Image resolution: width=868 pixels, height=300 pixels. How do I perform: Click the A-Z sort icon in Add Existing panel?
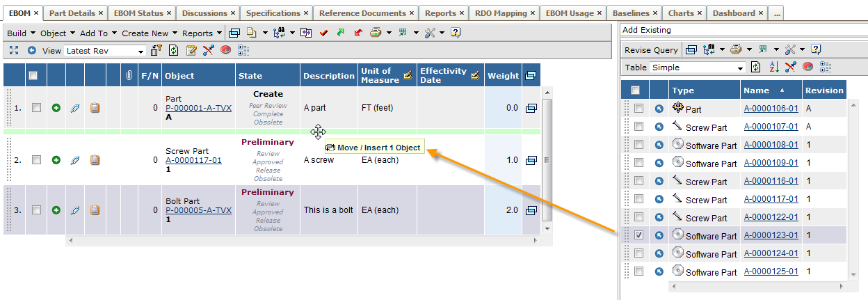(x=774, y=68)
